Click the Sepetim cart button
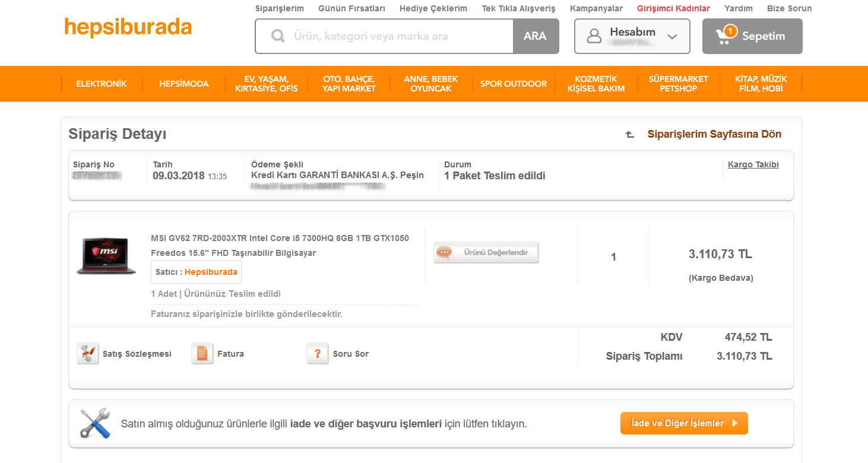 [x=752, y=36]
